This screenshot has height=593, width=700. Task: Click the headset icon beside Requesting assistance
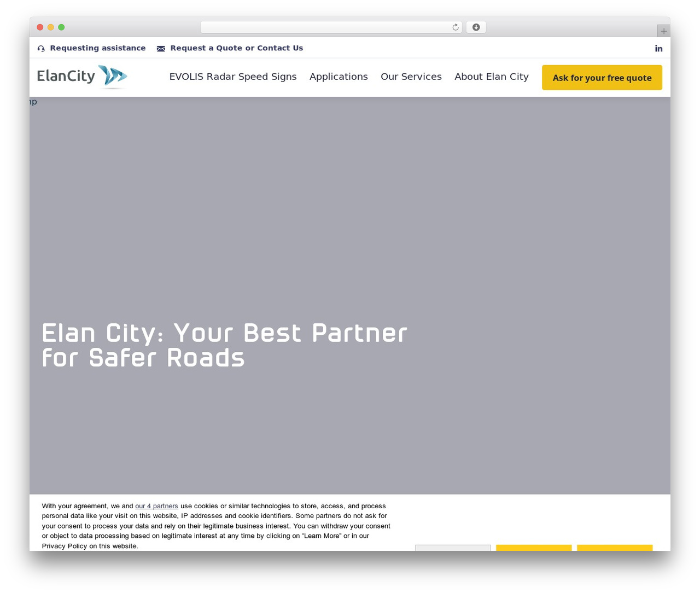click(x=41, y=49)
